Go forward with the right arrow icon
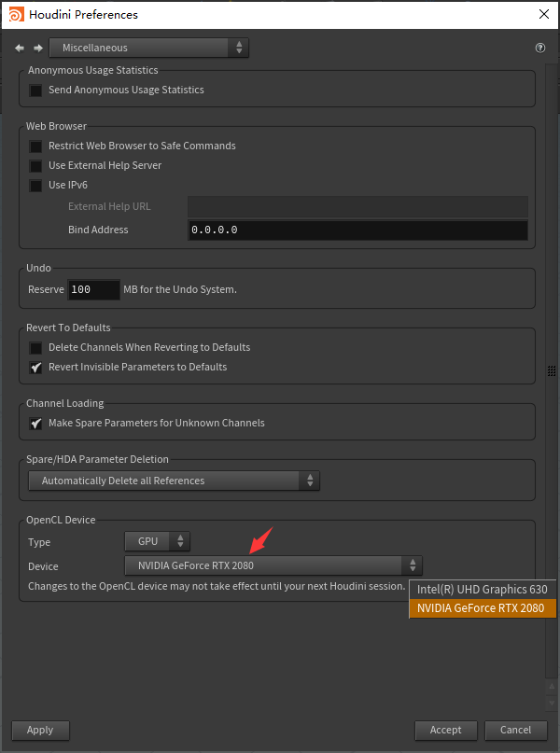Image resolution: width=560 pixels, height=753 pixels. click(38, 48)
